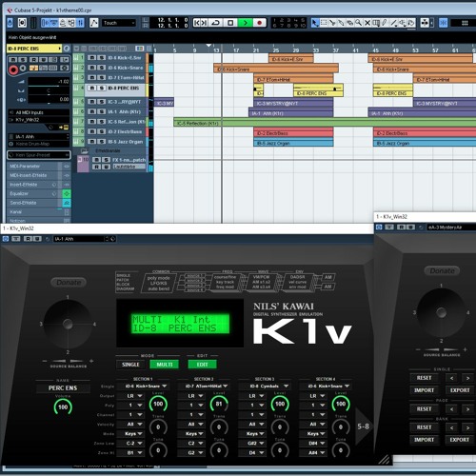Screen dimensions: 476x476
Task: Click the red Record transport button
Action: [259, 23]
